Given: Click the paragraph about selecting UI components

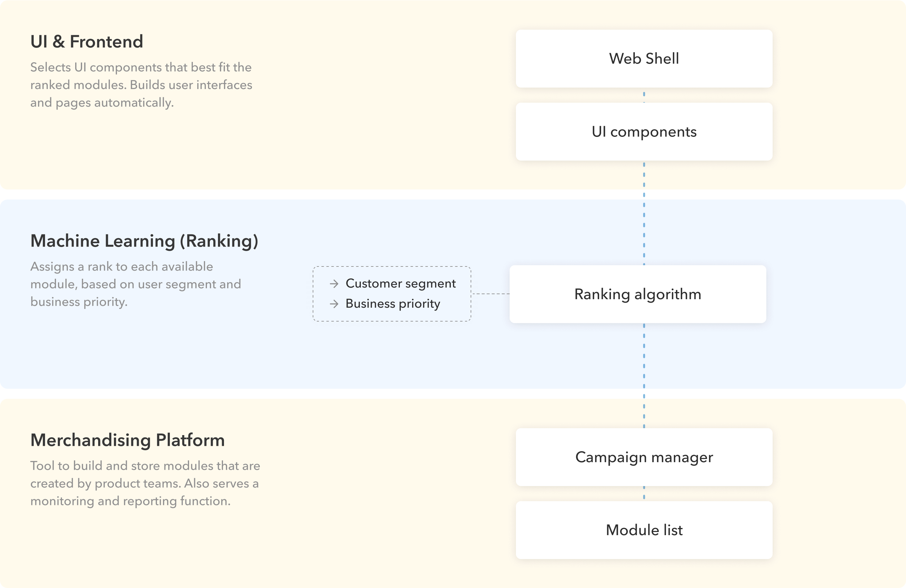Looking at the screenshot, I should 141,85.
